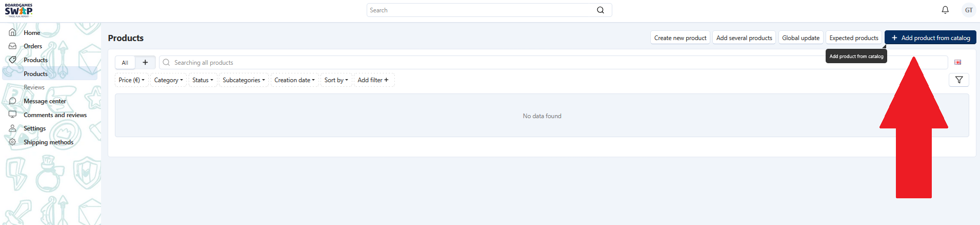Expand the Status filter dropdown

pyautogui.click(x=203, y=80)
